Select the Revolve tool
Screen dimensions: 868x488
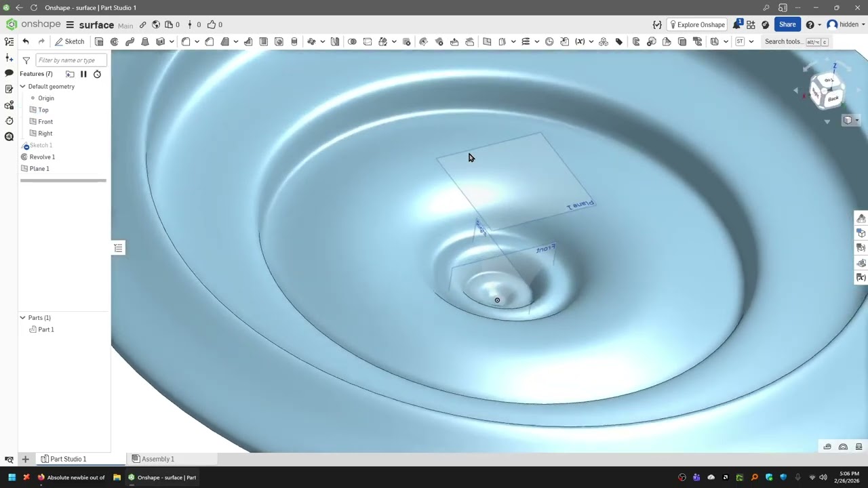(114, 41)
